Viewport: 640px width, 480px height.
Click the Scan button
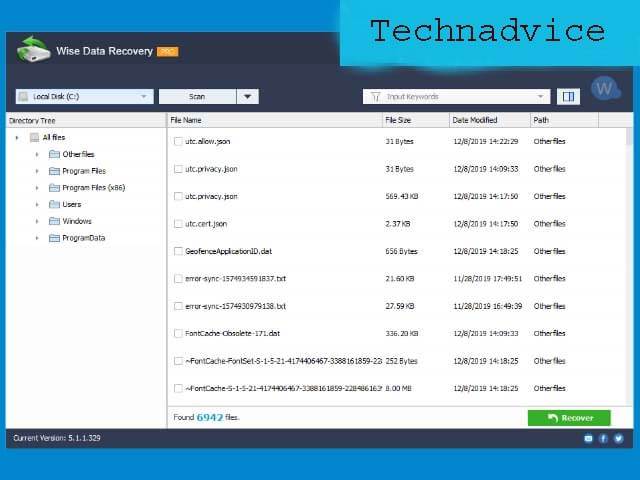click(x=197, y=97)
